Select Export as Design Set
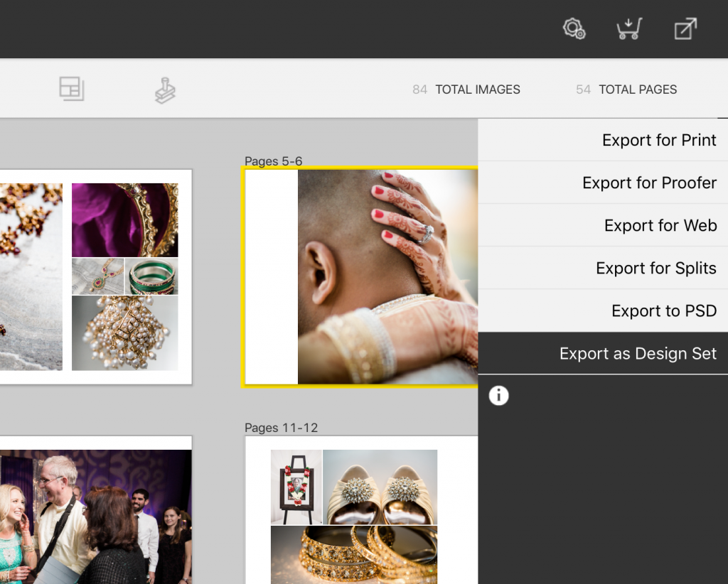 click(x=603, y=354)
